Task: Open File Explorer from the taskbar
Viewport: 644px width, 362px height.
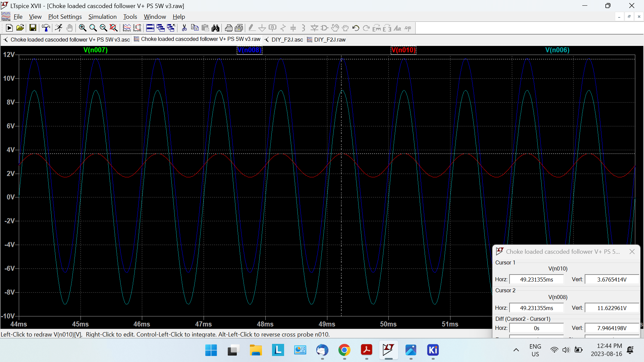Action: tap(256, 350)
